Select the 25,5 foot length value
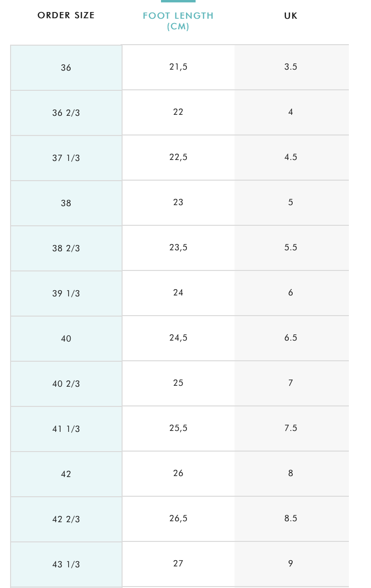 (178, 428)
